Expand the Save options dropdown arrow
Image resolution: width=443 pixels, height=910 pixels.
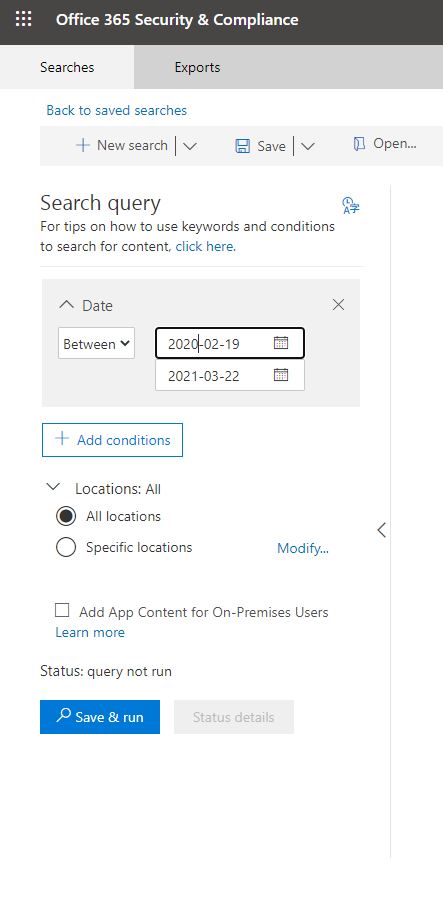(x=308, y=146)
